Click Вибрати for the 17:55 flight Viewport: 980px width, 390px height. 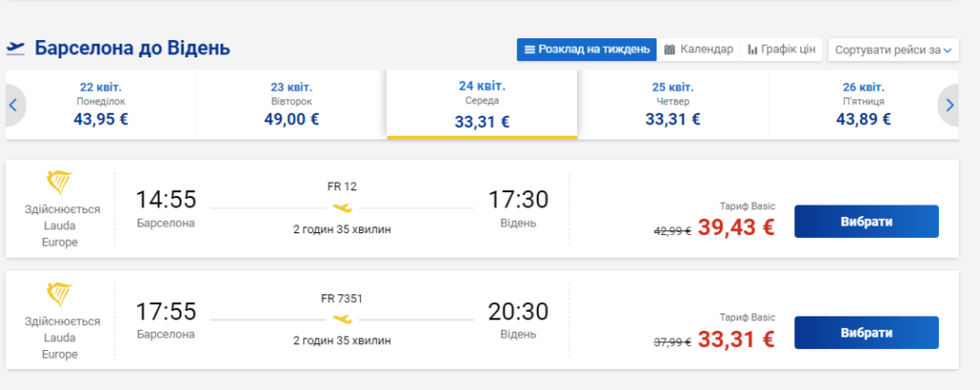click(866, 333)
